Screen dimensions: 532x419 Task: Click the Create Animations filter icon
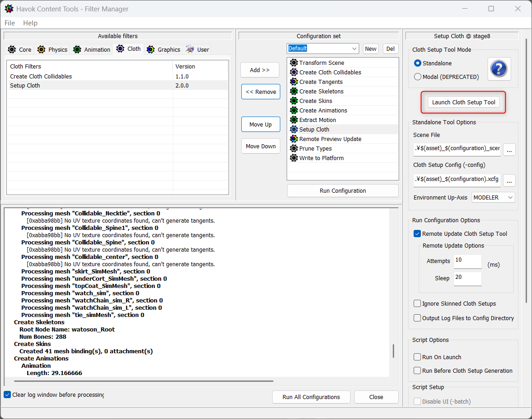[x=294, y=110]
